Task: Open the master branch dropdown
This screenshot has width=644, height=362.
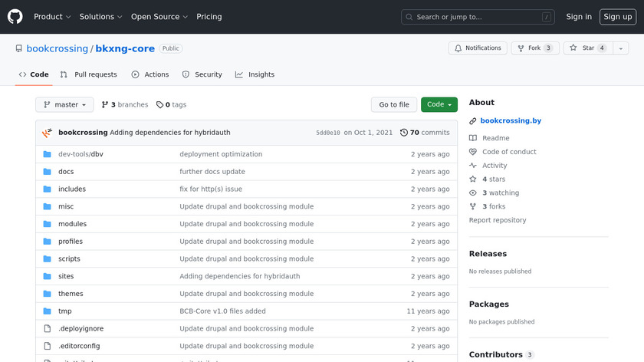Action: [64, 105]
